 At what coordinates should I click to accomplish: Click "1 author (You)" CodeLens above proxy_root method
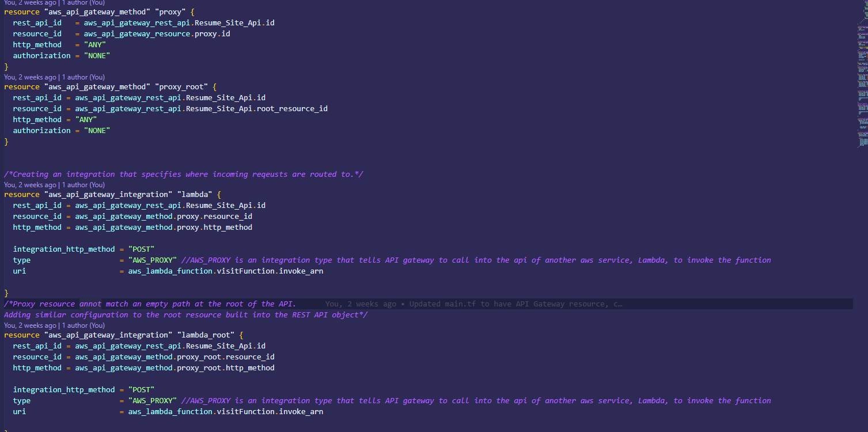tap(84, 77)
